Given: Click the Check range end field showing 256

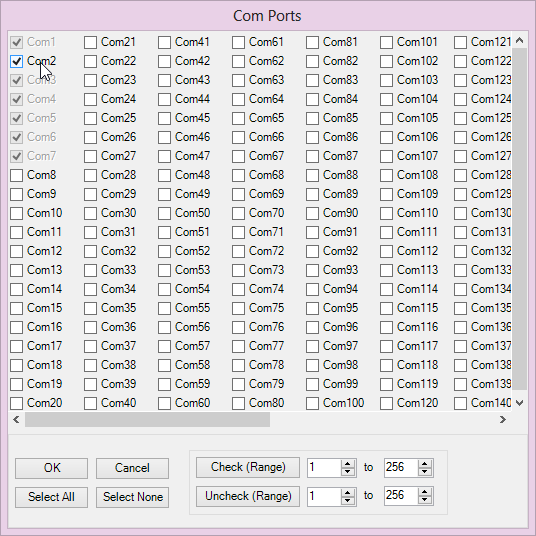Looking at the screenshot, I should [401, 467].
